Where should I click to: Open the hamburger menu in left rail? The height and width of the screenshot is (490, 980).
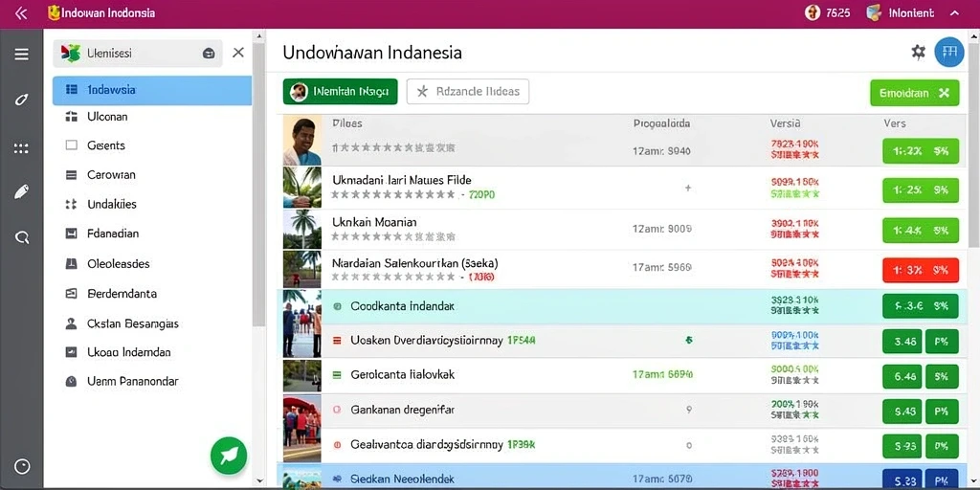(x=21, y=55)
